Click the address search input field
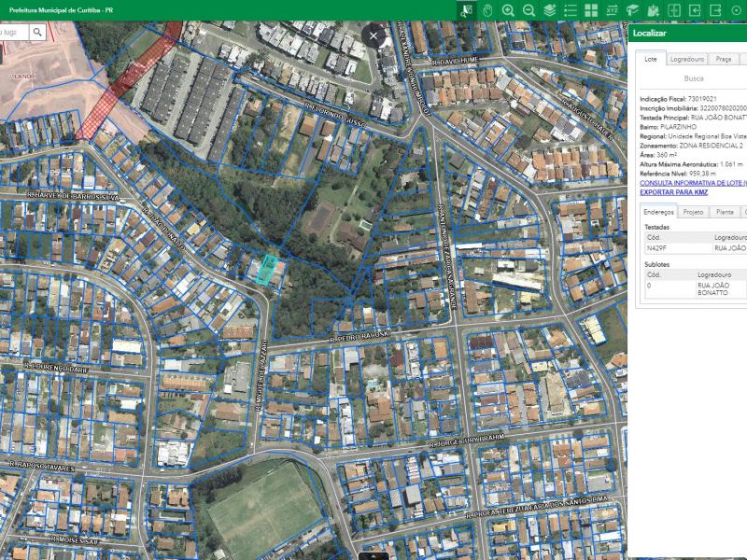Image resolution: width=747 pixels, height=560 pixels. pos(13,32)
